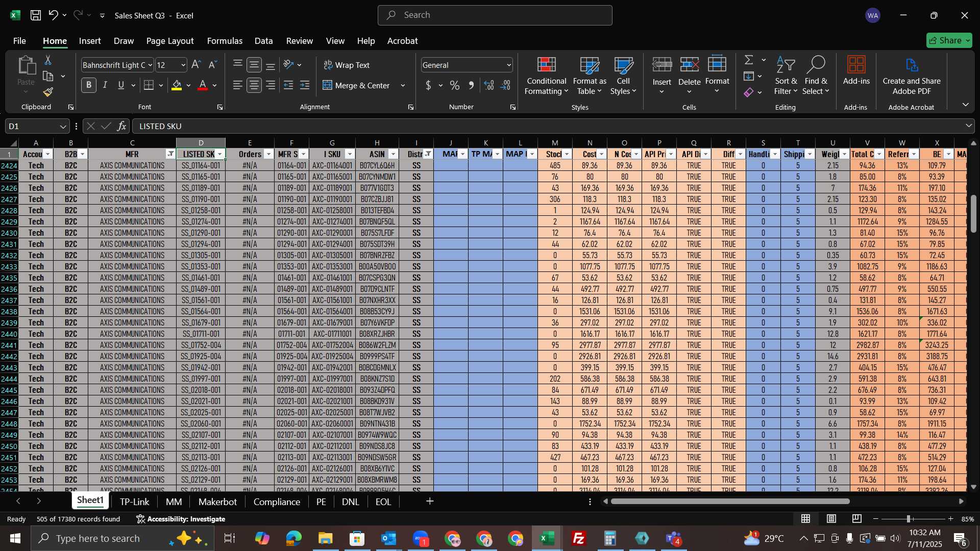Toggle Middle Align vertical alignment
This screenshot has width=980, height=551.
pyautogui.click(x=254, y=65)
